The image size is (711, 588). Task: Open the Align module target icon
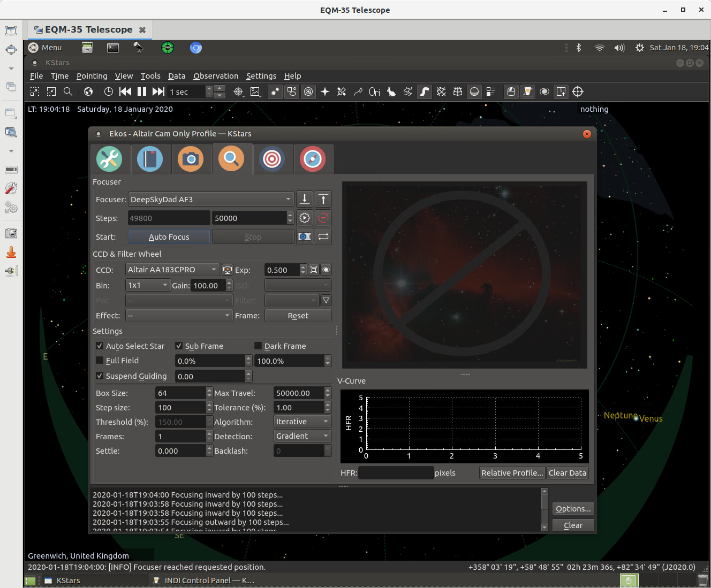(273, 159)
